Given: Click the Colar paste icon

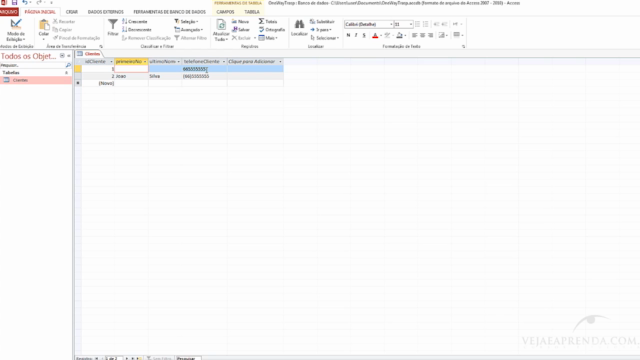Looking at the screenshot, I should click(x=44, y=25).
